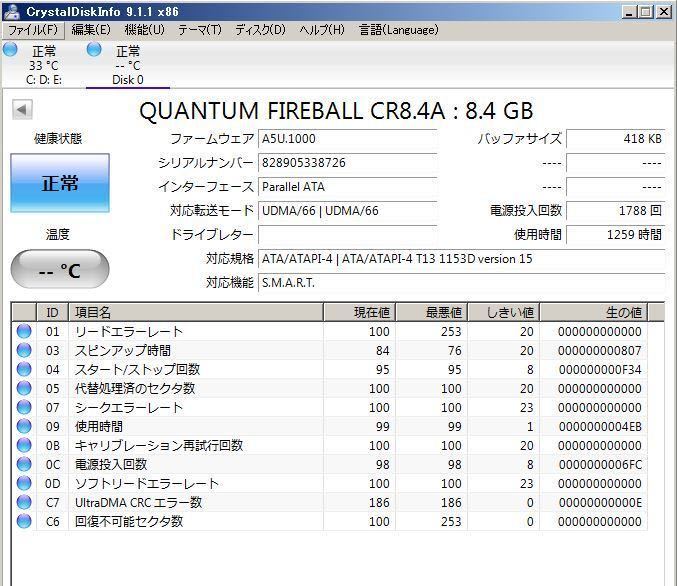Select the キャリブレーション再試行回数 row name

tap(159, 446)
